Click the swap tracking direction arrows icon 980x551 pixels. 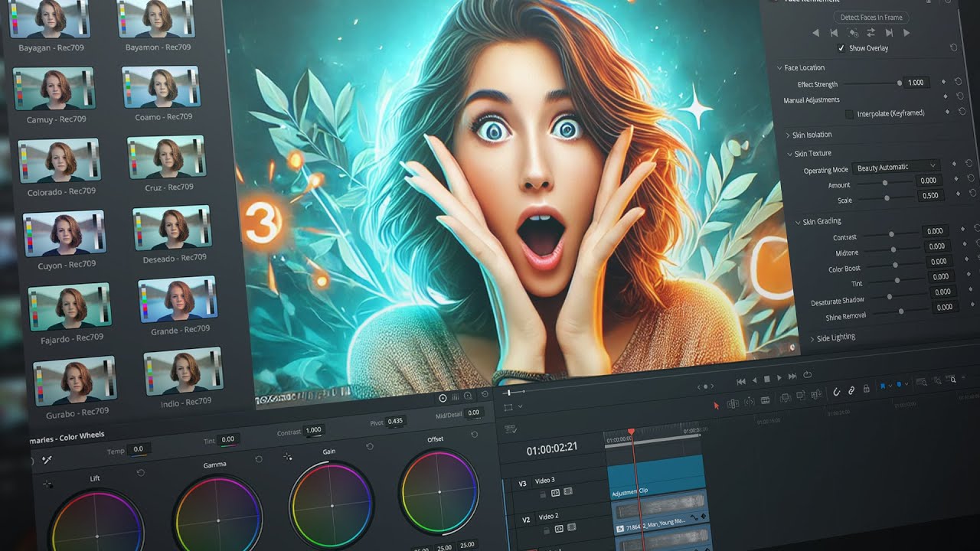[871, 32]
